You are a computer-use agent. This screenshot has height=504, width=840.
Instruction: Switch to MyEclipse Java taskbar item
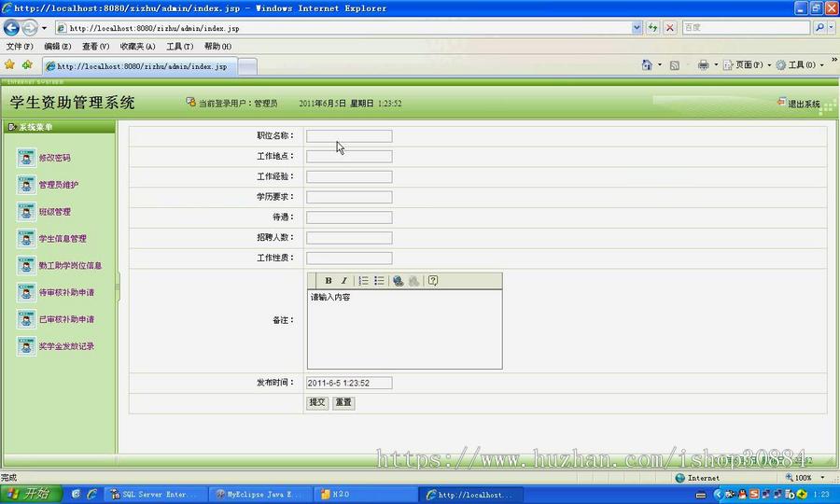click(x=259, y=495)
